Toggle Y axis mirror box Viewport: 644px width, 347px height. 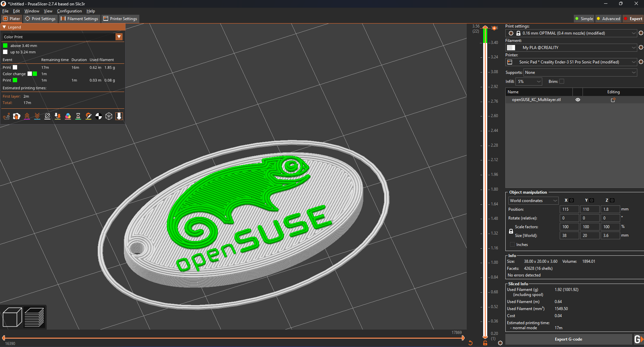[x=592, y=200]
